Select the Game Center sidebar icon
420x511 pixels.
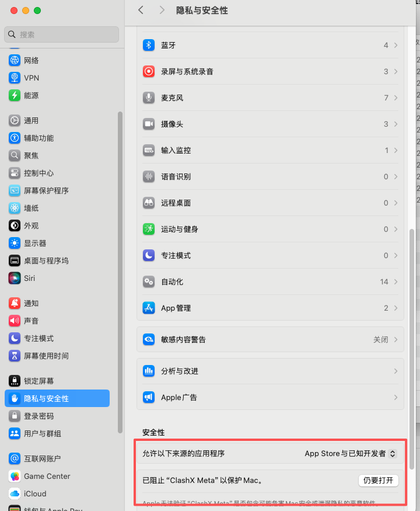tap(15, 476)
